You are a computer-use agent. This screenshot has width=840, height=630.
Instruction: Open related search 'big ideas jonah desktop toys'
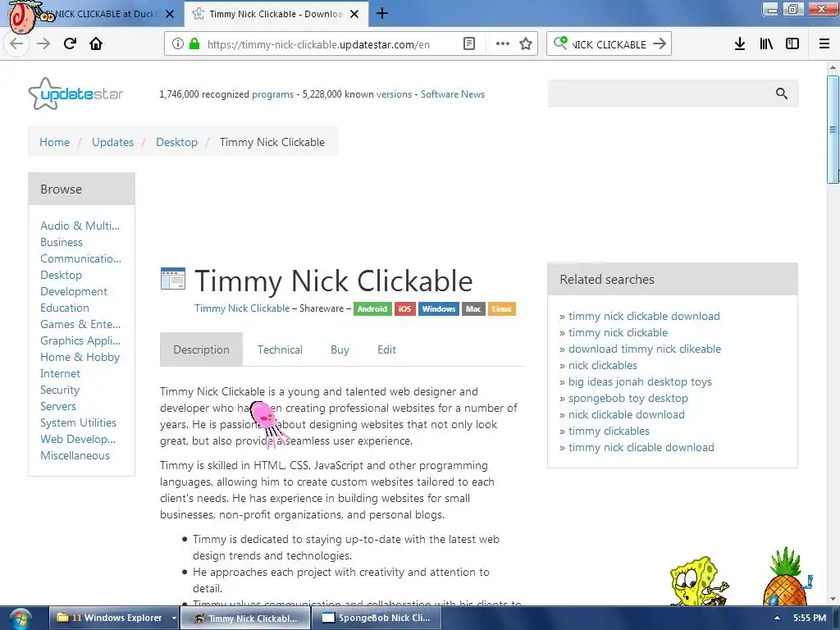pos(640,381)
